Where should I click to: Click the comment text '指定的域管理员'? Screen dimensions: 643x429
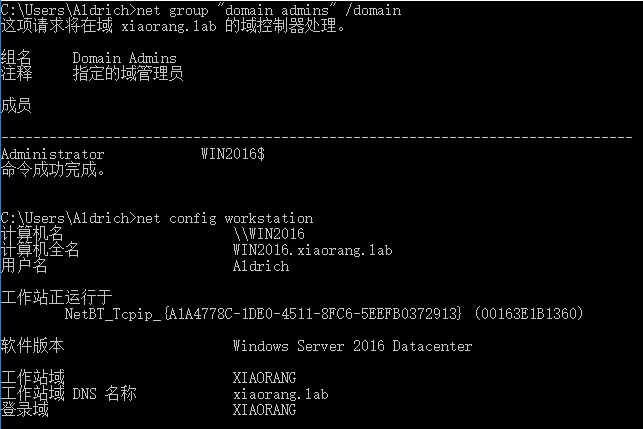tap(128, 74)
